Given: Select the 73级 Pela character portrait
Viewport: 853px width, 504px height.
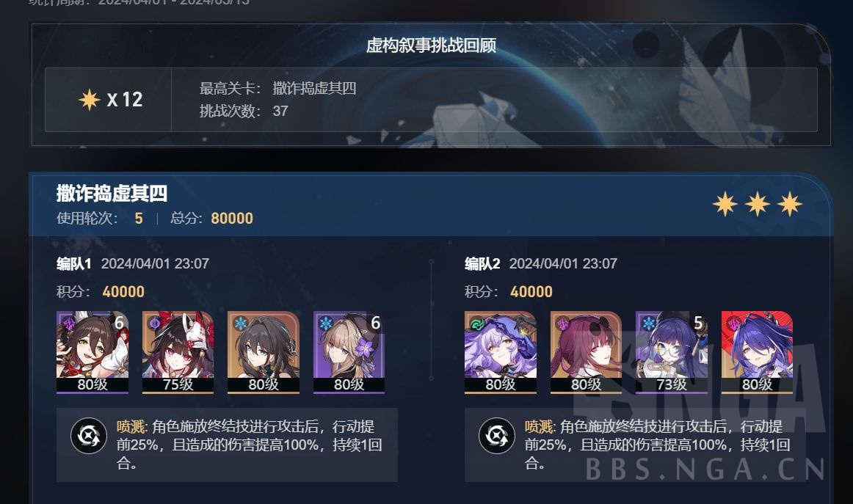Looking at the screenshot, I should point(671,351).
